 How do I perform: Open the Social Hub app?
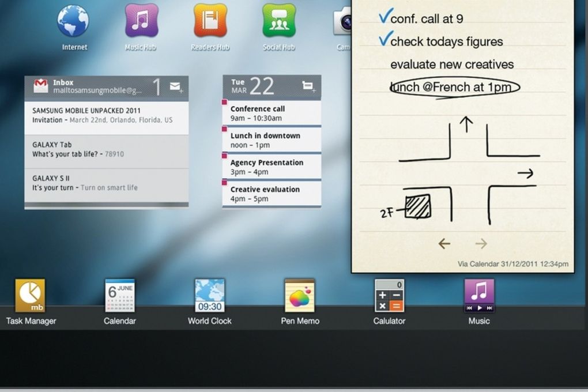coord(279,21)
